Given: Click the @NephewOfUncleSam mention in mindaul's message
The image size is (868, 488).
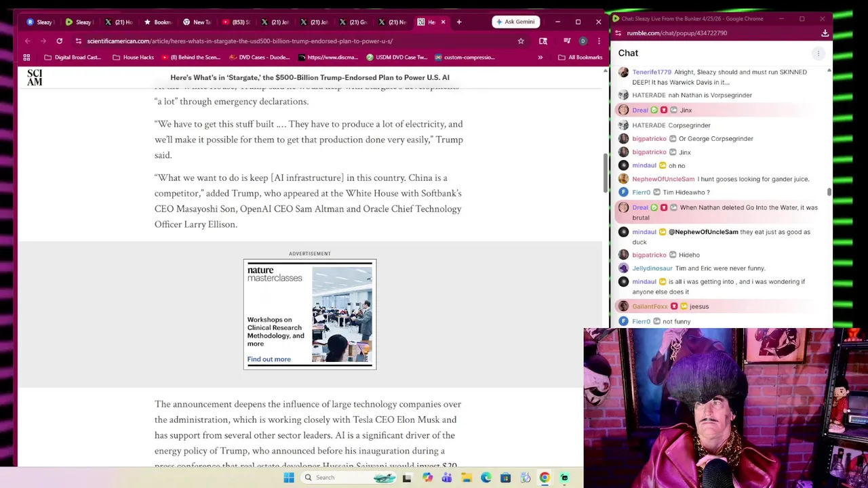Looking at the screenshot, I should click(x=703, y=232).
